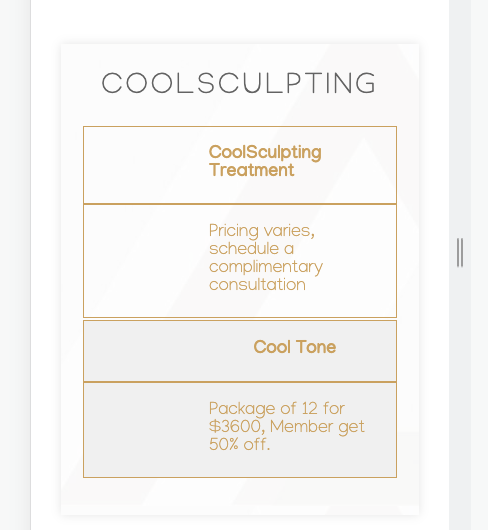Select the CoolSculpting Treatment header cell
This screenshot has width=488, height=530.
240,165
